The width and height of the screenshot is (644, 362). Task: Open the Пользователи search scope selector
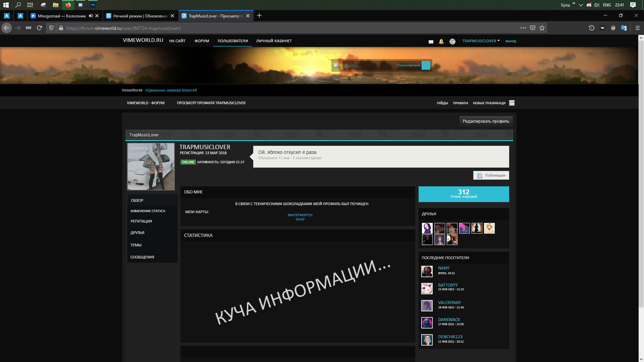pyautogui.click(x=409, y=65)
